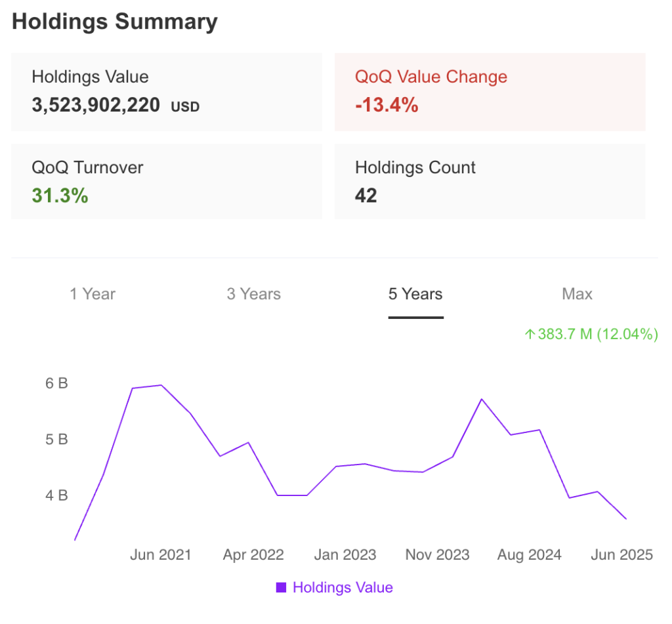Click the Holdings Summary heading
Image resolution: width=672 pixels, height=624 pixels.
coord(115,22)
